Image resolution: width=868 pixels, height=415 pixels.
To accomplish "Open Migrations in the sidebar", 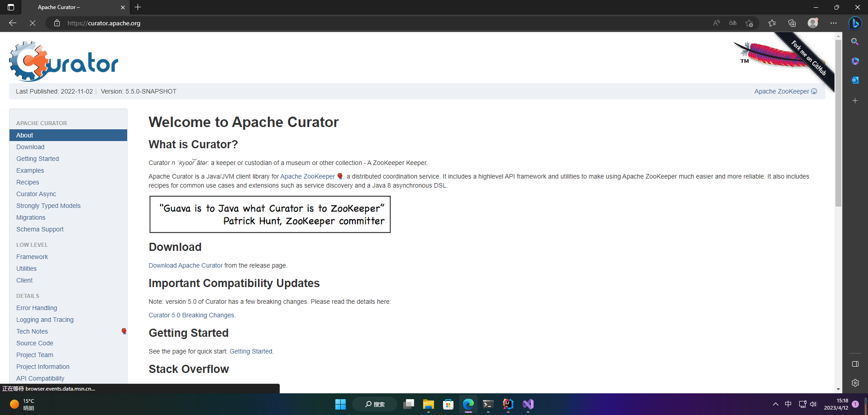I will [x=31, y=217].
